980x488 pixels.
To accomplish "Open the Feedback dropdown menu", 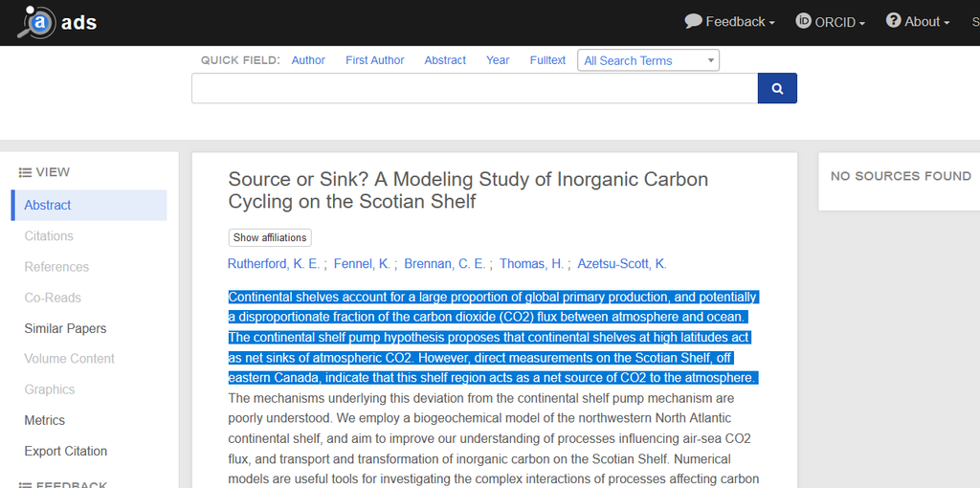I will tap(729, 21).
